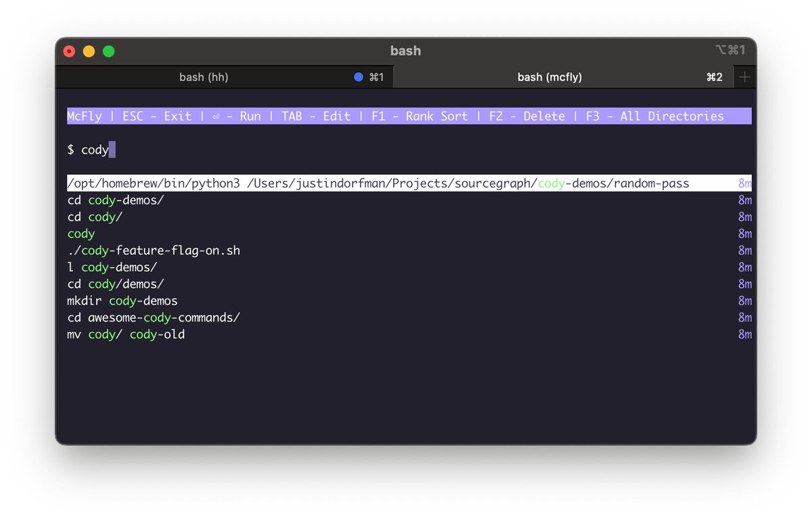Click 'F2 - Delete' in McFly header
The height and width of the screenshot is (518, 812).
[527, 116]
